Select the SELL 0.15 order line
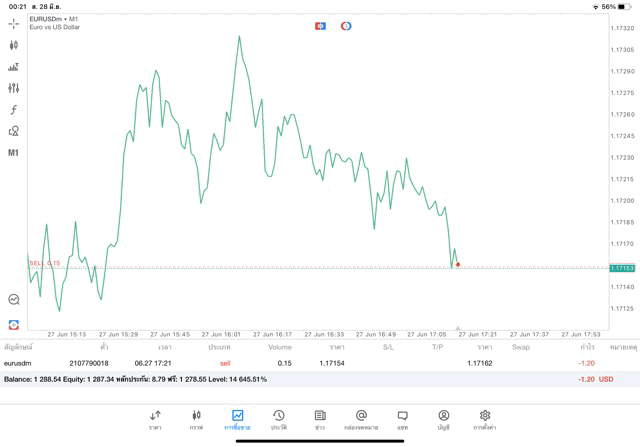 click(x=45, y=263)
